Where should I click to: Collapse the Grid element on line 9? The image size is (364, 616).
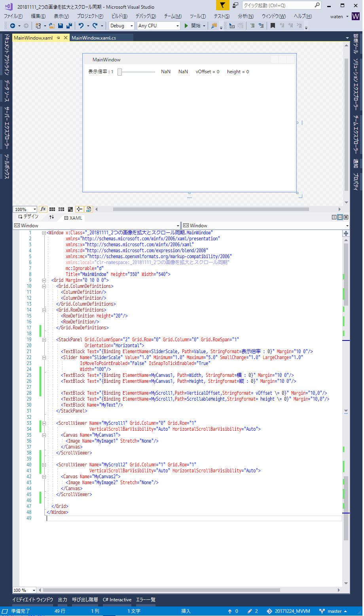[x=44, y=280]
